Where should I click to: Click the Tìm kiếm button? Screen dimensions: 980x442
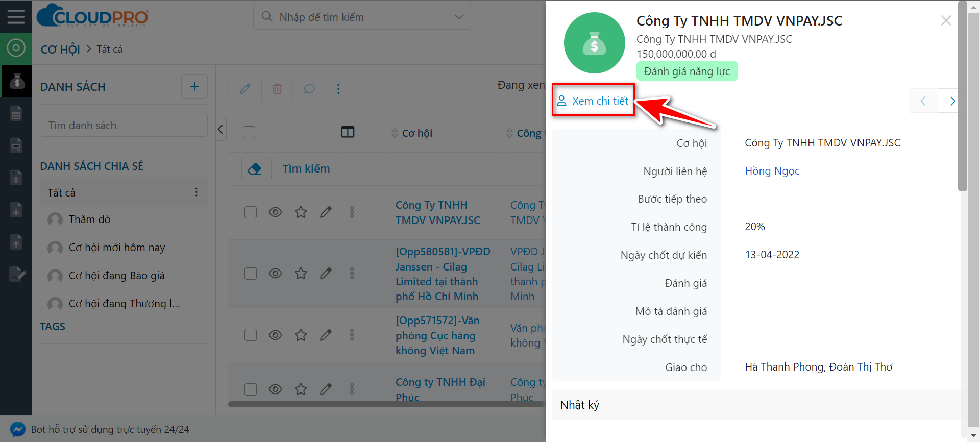306,169
